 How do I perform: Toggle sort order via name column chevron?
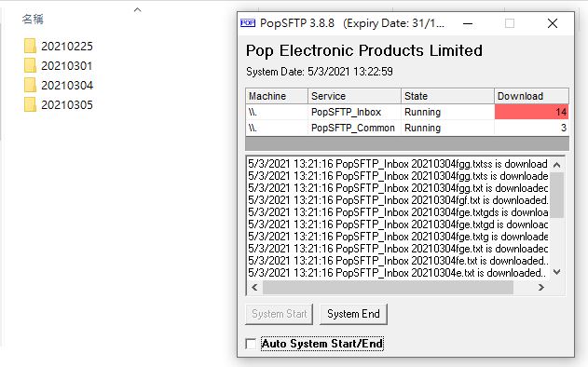[138, 10]
